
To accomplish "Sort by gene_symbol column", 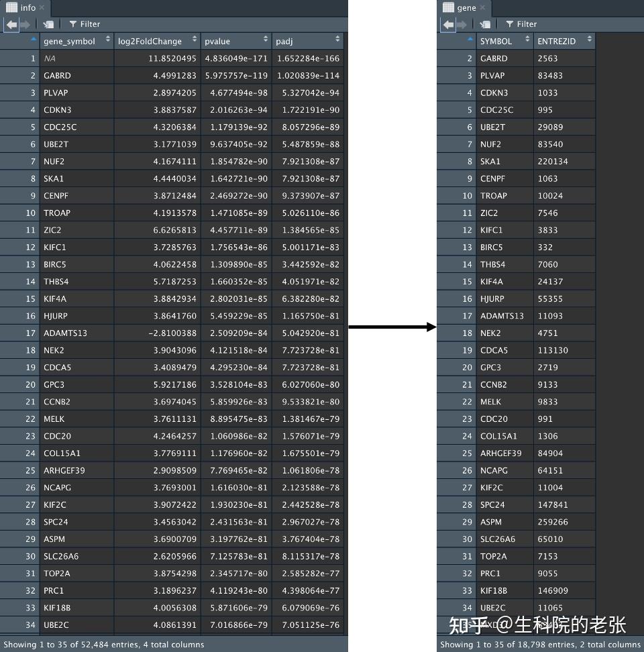I will [x=76, y=41].
